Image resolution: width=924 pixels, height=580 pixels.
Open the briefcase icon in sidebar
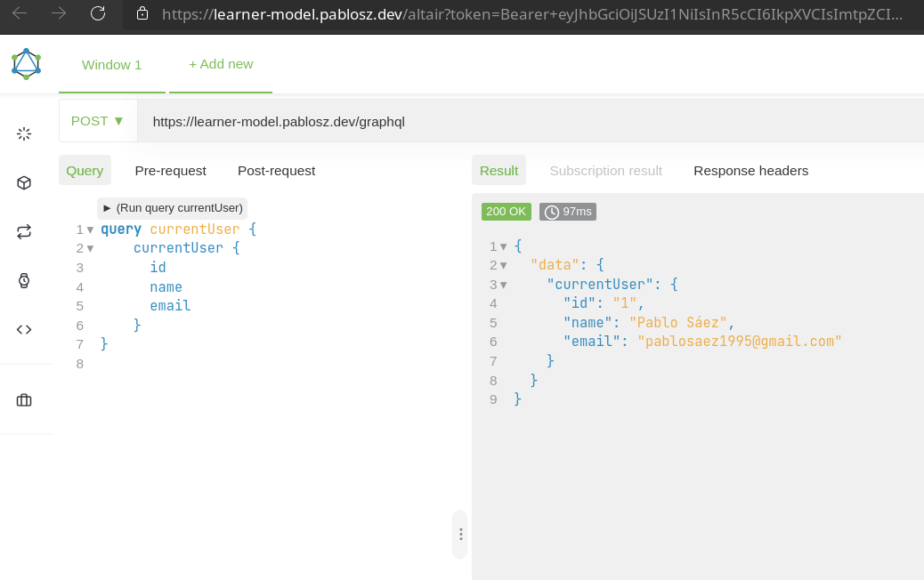(x=24, y=400)
